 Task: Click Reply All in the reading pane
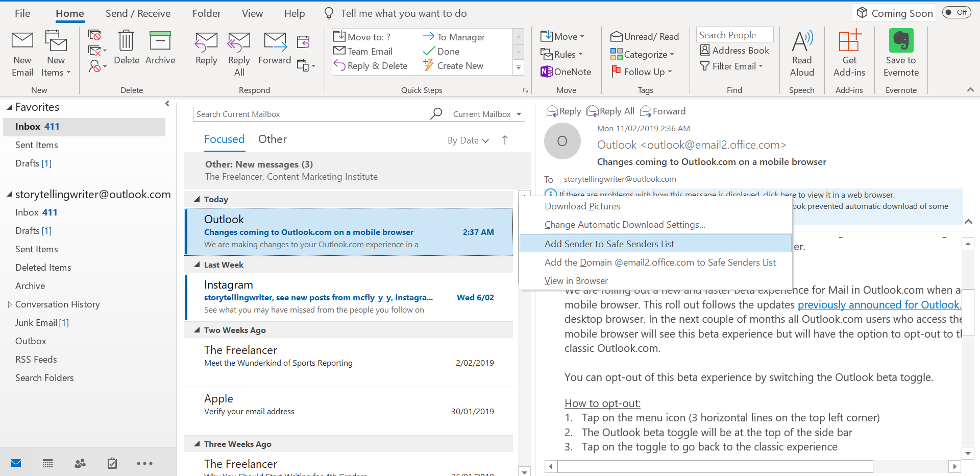(610, 111)
